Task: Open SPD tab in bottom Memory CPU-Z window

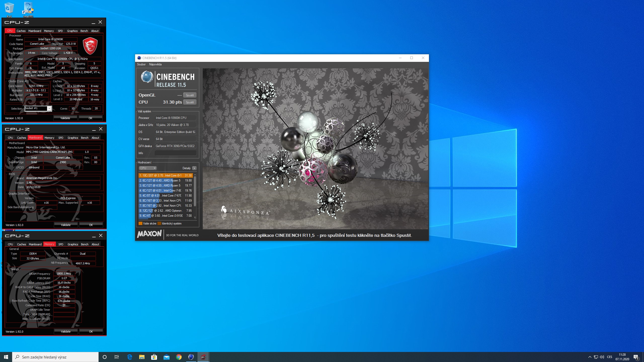Action: coord(61,244)
